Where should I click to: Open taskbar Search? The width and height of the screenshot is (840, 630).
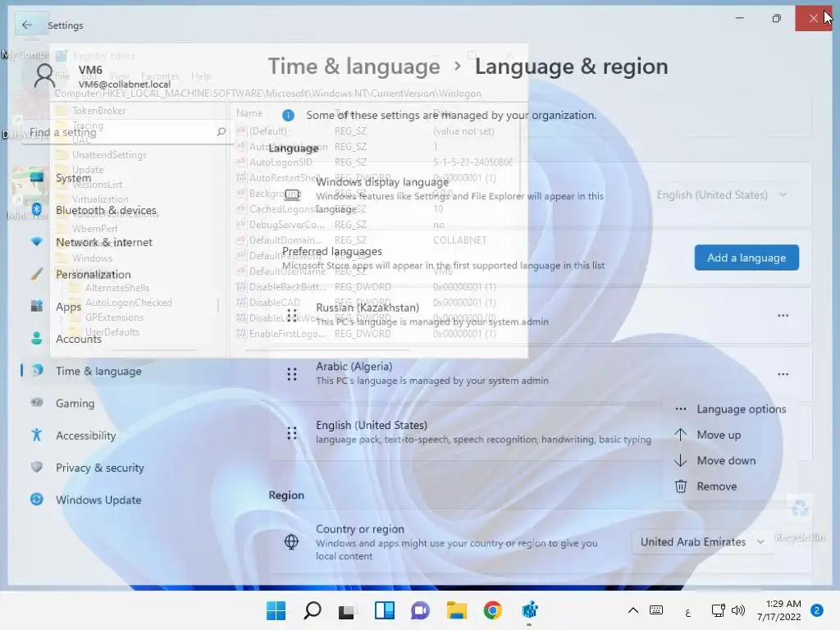coord(313,610)
